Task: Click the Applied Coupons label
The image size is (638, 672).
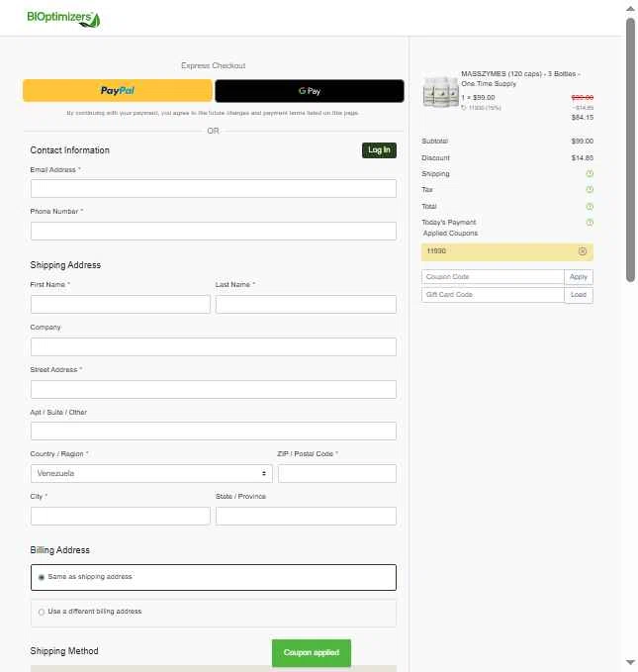Action: coord(450,234)
